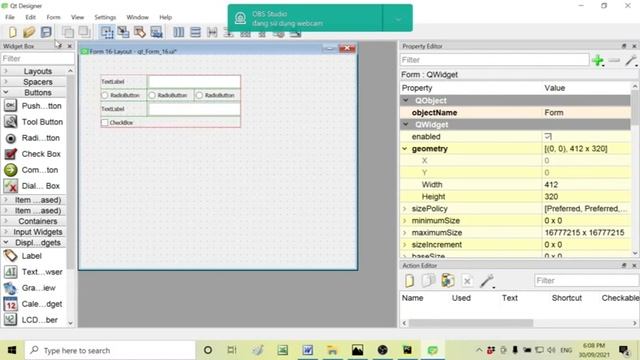Click the minus remove property icon
This screenshot has width=640, height=360.
tap(614, 60)
